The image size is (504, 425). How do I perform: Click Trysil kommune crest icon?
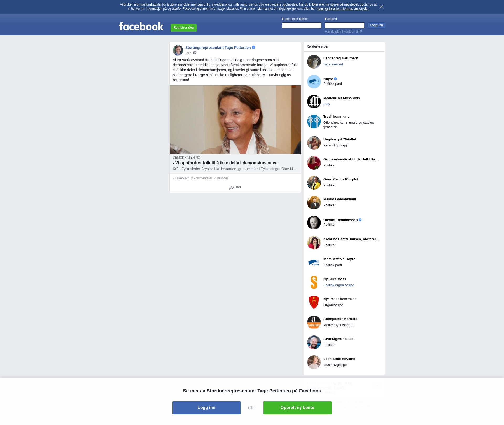pyautogui.click(x=314, y=122)
